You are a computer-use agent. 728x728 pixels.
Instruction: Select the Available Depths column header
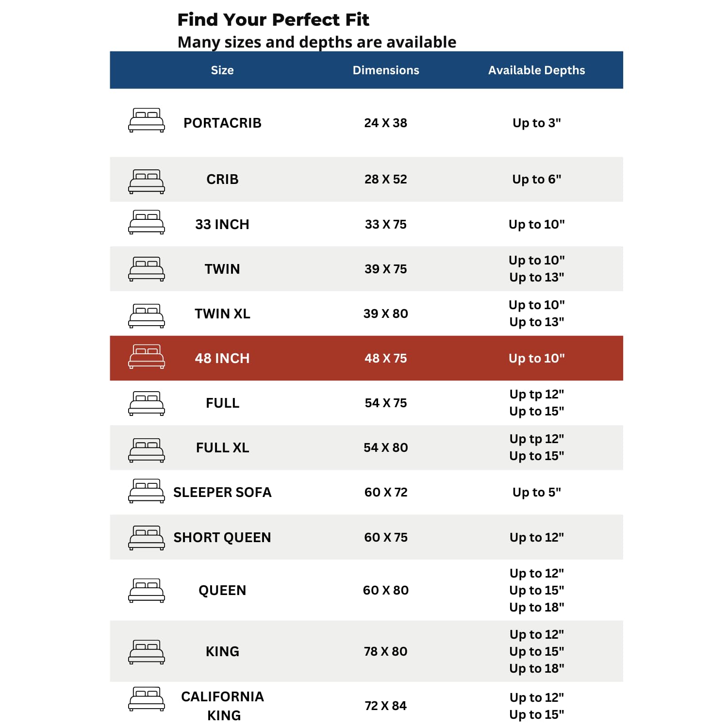coord(536,70)
